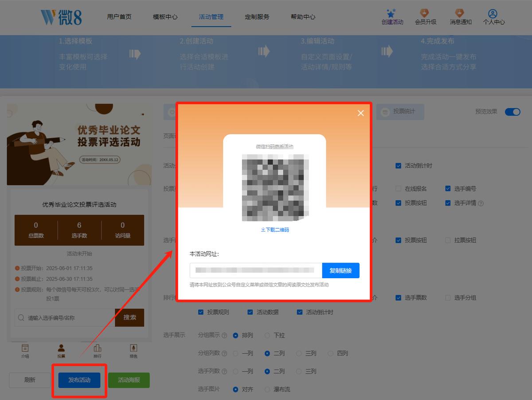The image size is (532, 400).
Task: Enable the 拉票按钮 checkbox
Action: (448, 240)
